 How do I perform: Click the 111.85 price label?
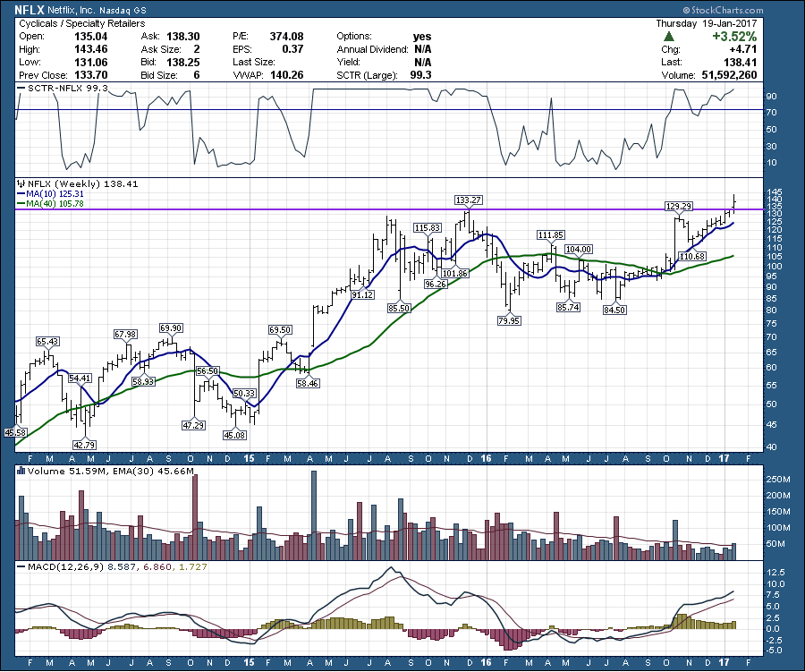[x=550, y=234]
